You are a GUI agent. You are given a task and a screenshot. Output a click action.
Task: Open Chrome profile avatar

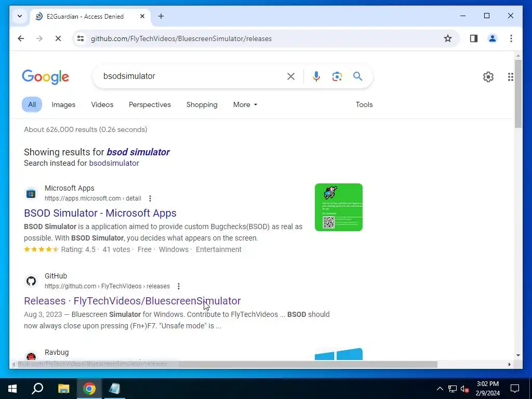click(493, 38)
